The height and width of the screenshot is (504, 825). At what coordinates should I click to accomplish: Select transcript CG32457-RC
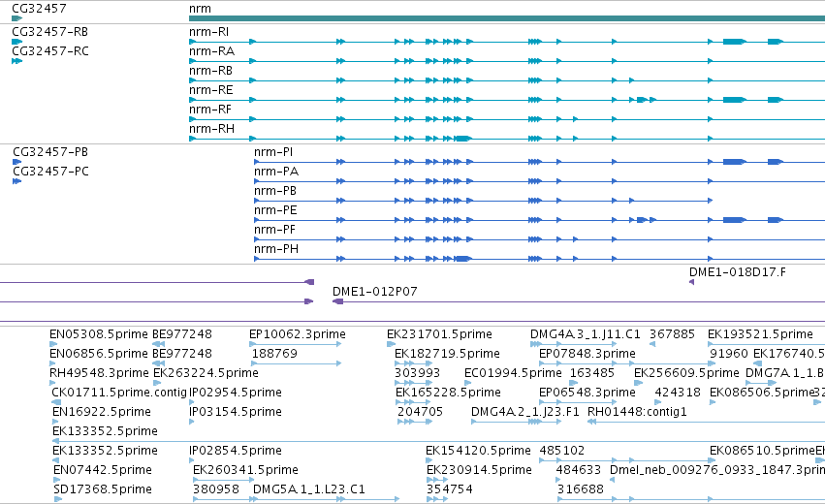point(50,51)
